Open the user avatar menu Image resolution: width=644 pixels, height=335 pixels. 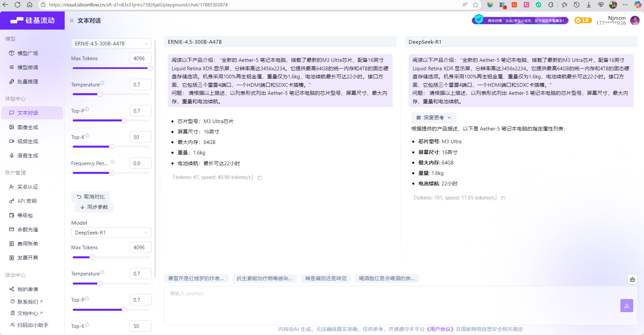pos(635,21)
